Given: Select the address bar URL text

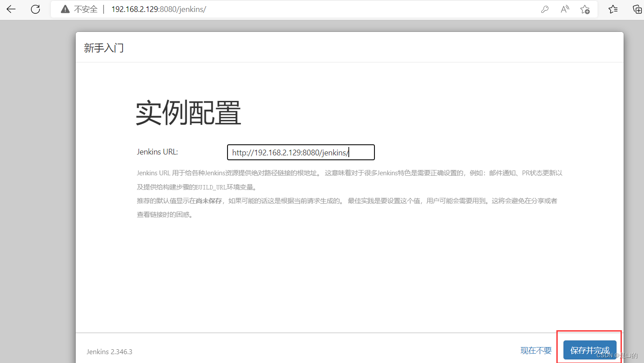Looking at the screenshot, I should pyautogui.click(x=158, y=9).
